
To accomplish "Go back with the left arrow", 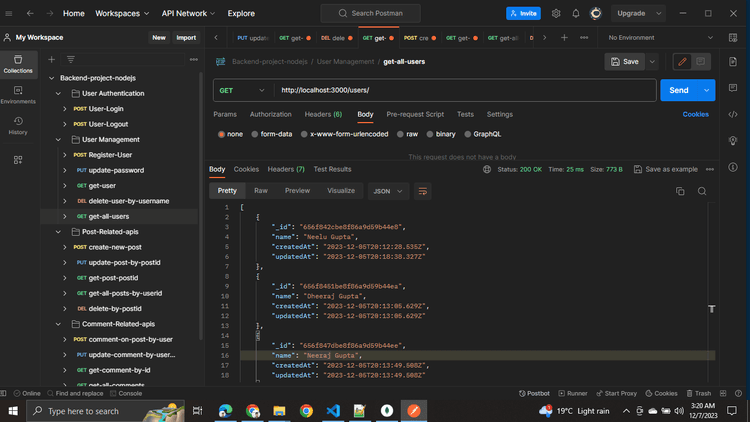I will tap(30, 13).
